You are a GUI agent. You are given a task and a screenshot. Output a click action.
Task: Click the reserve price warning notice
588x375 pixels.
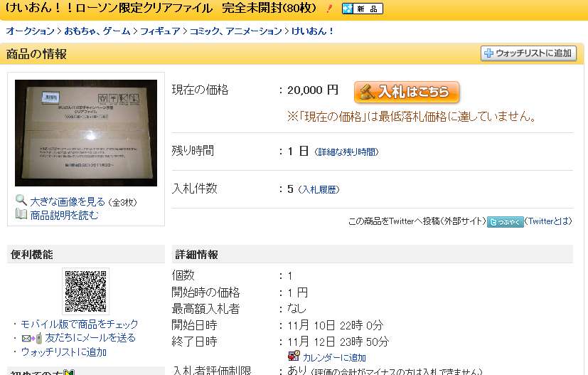pyautogui.click(x=412, y=117)
